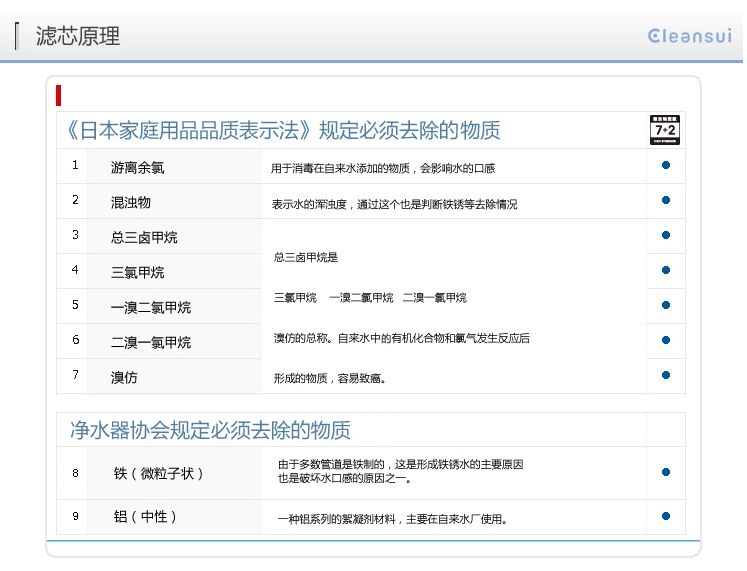This screenshot has width=747, height=571.
Task: Click the 7+2 certification badge
Action: [665, 130]
